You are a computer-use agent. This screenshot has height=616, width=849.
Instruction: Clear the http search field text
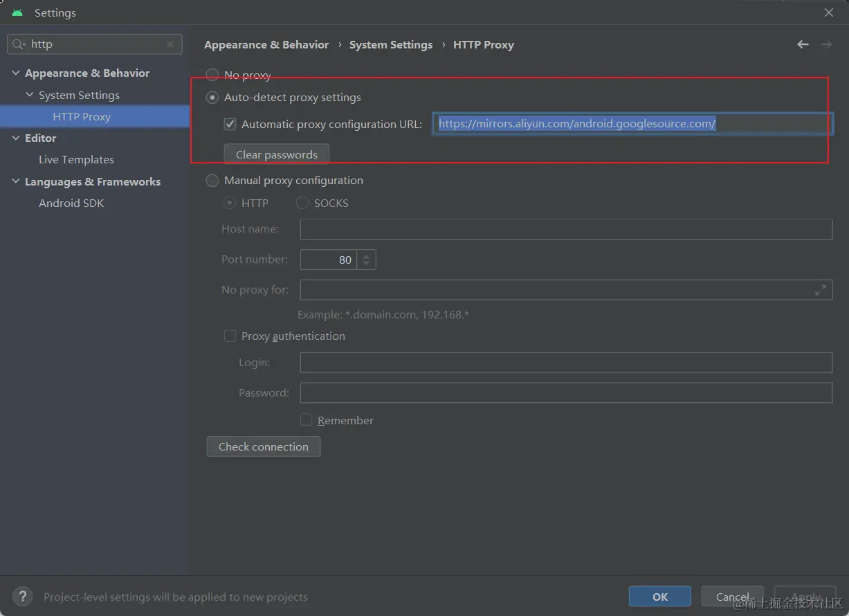tap(170, 44)
